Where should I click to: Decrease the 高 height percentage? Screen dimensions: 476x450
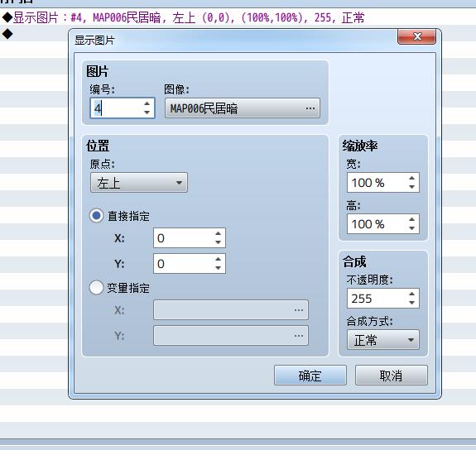[x=411, y=228]
